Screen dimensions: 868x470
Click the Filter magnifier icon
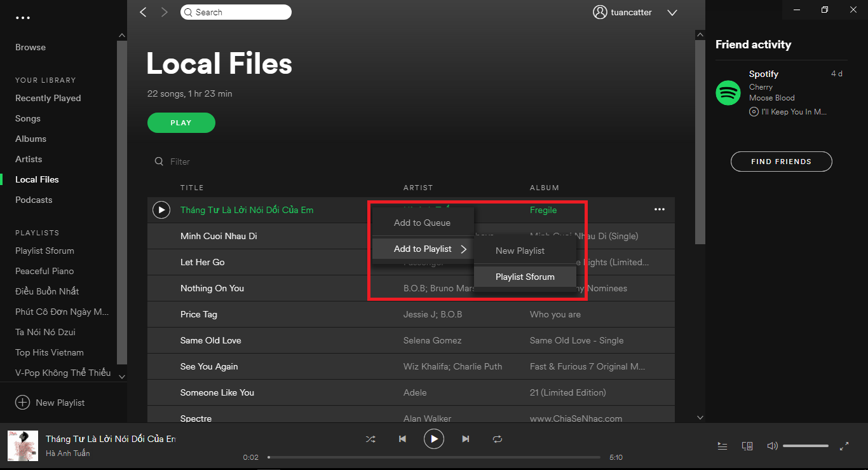[x=159, y=162]
